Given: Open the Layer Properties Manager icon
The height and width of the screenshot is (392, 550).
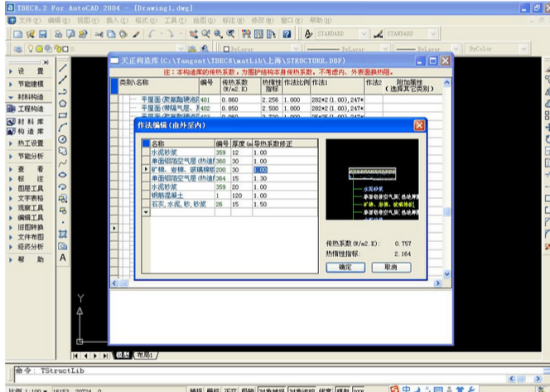Looking at the screenshot, I should click(17, 49).
